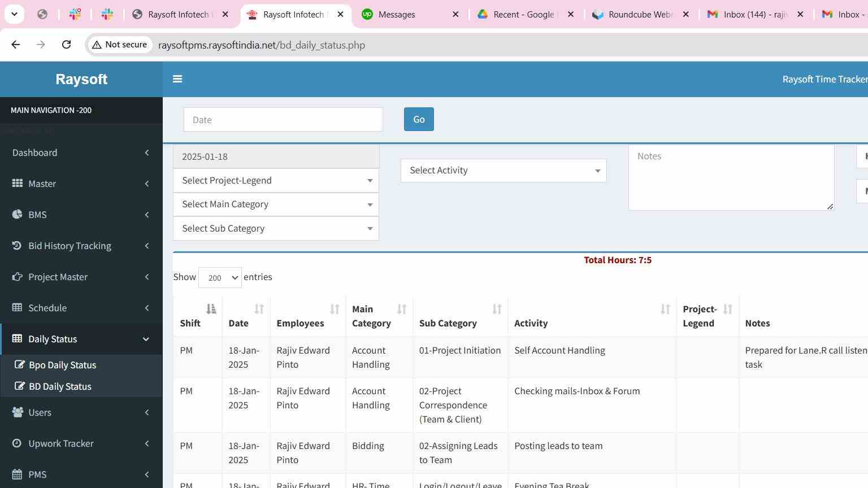Open the BD Daily Status link

tap(60, 386)
